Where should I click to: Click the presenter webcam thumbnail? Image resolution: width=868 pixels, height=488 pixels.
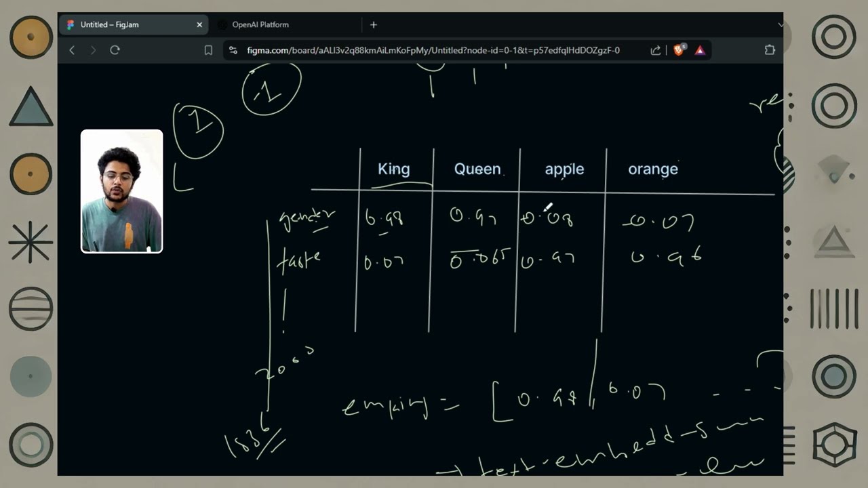point(122,191)
